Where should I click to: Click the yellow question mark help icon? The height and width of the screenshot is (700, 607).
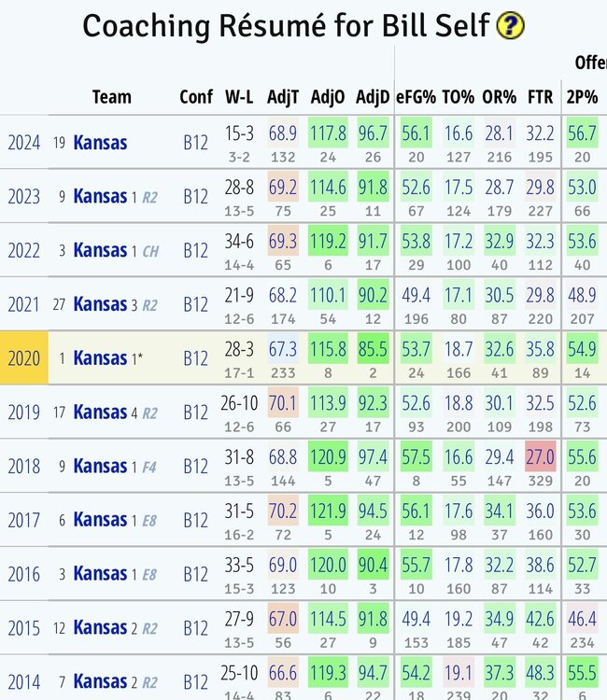coord(510,26)
